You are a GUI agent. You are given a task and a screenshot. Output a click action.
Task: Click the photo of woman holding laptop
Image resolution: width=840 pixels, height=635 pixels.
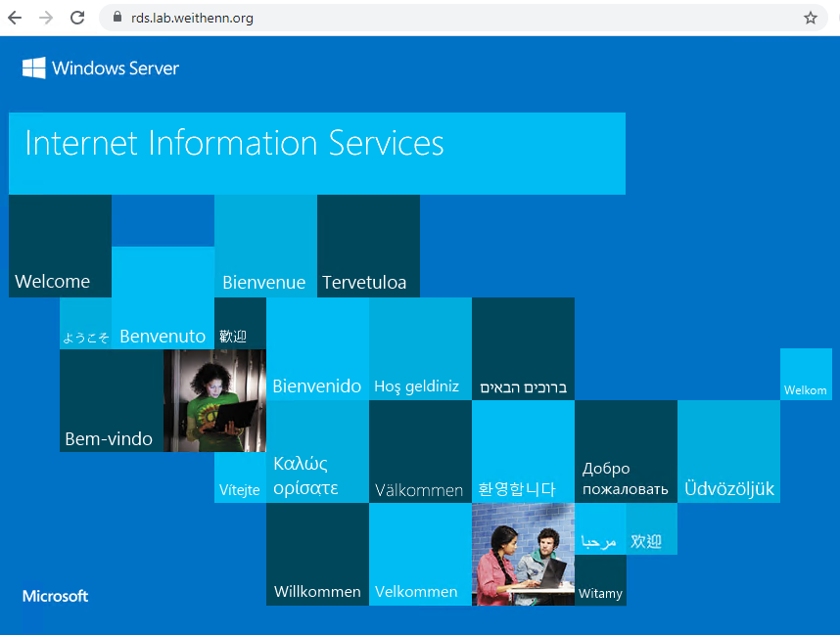pyautogui.click(x=214, y=400)
